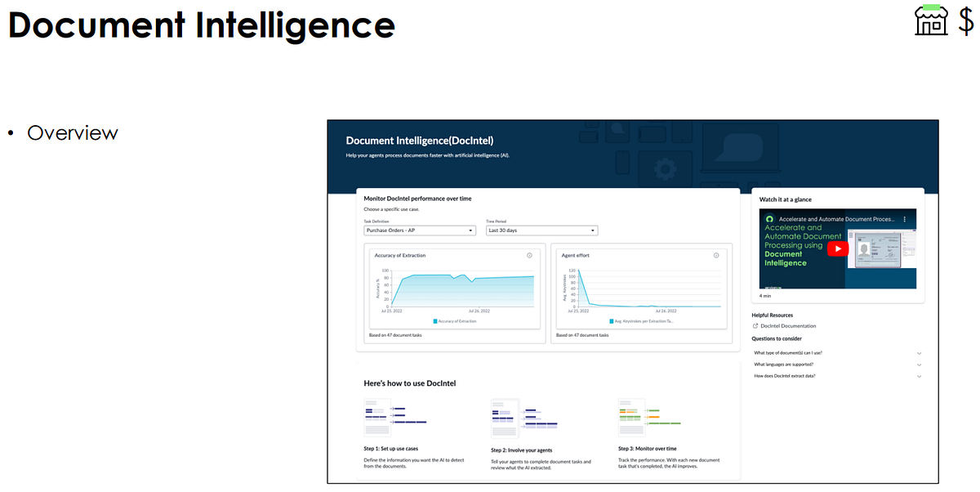The height and width of the screenshot is (492, 980).
Task: Click the Watch it at a glance video thumbnail
Action: (838, 248)
